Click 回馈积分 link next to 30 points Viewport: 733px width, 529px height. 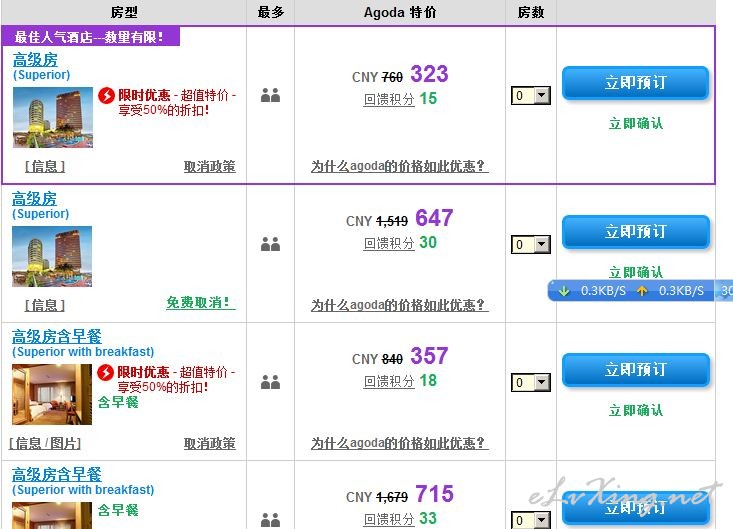coord(389,243)
